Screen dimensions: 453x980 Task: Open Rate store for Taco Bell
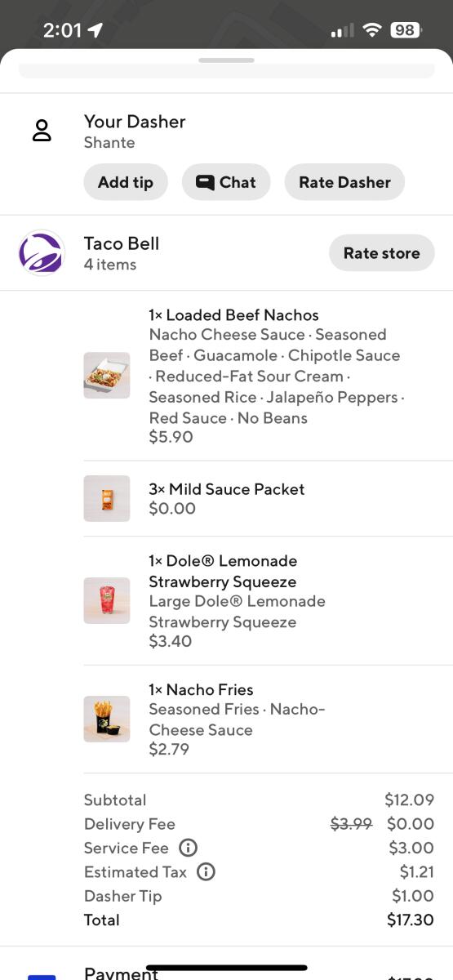382,253
